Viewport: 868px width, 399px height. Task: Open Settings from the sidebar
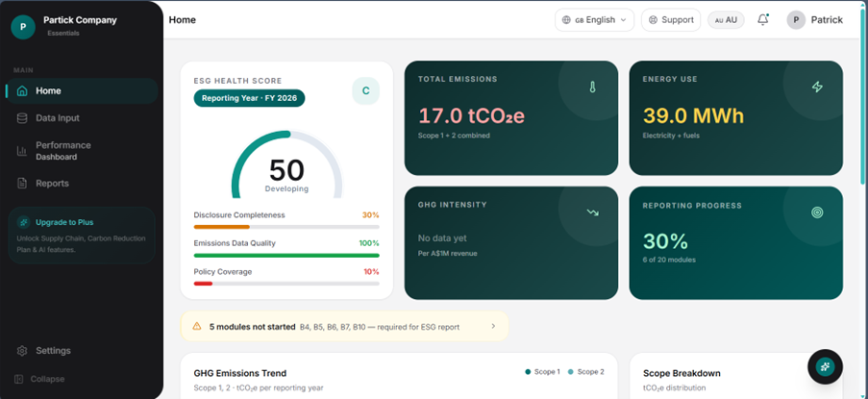(x=82, y=351)
